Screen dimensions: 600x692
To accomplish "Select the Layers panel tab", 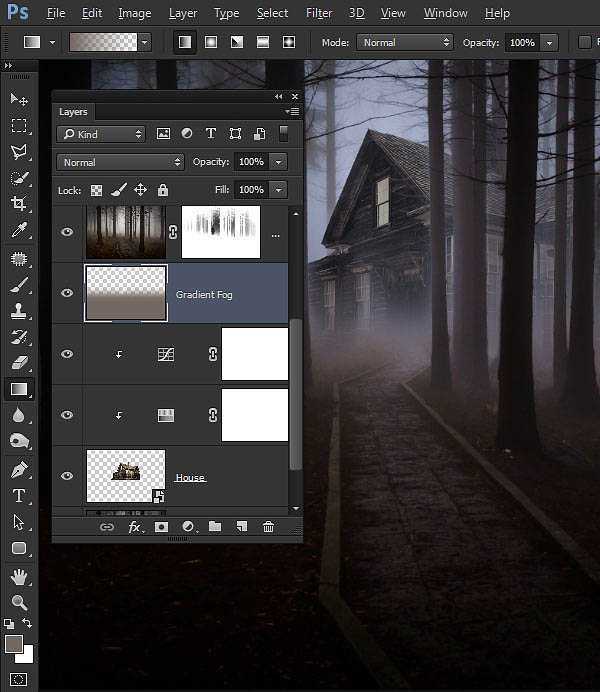I will click(73, 112).
